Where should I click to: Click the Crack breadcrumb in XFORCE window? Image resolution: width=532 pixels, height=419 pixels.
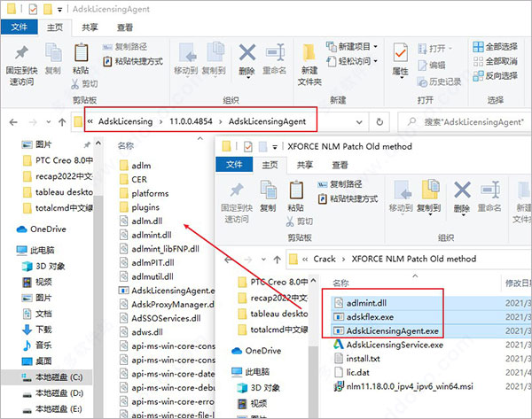tap(325, 259)
